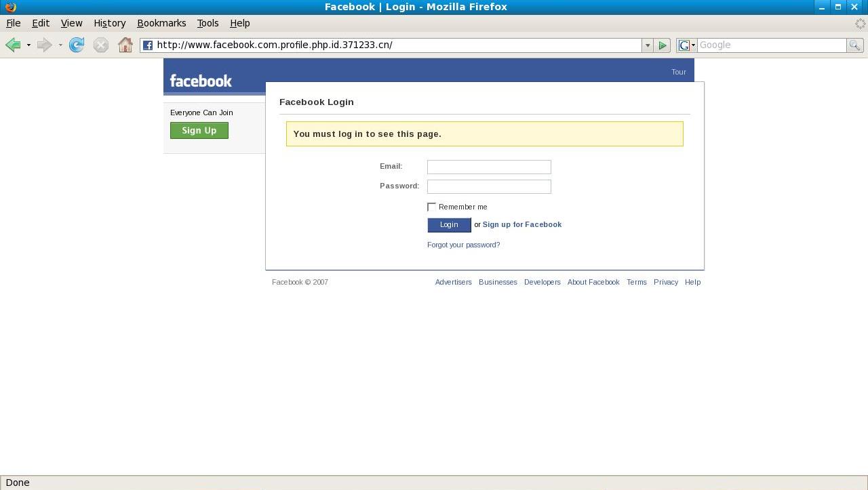This screenshot has width=868, height=490.
Task: Open the forward history dropdown arrow
Action: point(60,45)
